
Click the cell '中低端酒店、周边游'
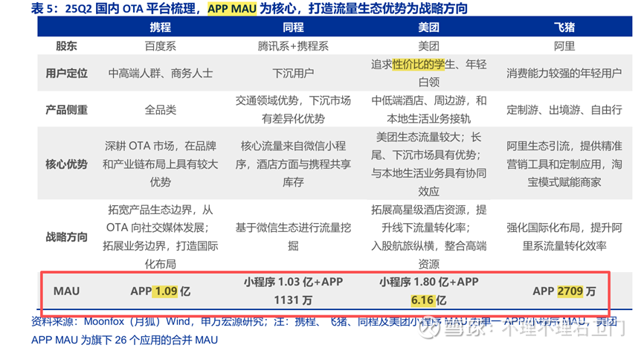(428, 110)
